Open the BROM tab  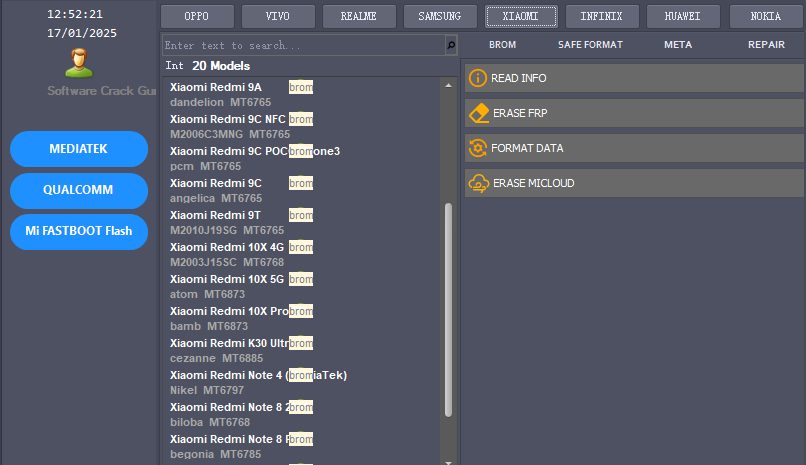pyautogui.click(x=502, y=45)
